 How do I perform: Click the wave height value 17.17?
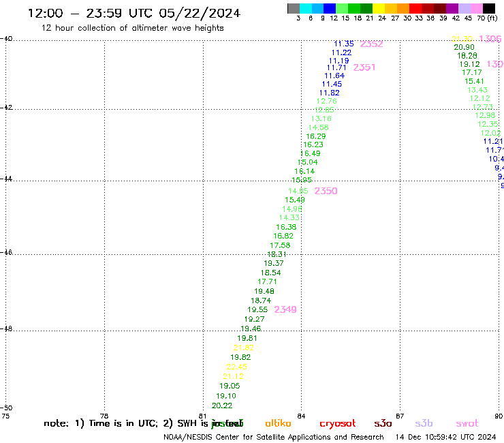[x=472, y=73]
